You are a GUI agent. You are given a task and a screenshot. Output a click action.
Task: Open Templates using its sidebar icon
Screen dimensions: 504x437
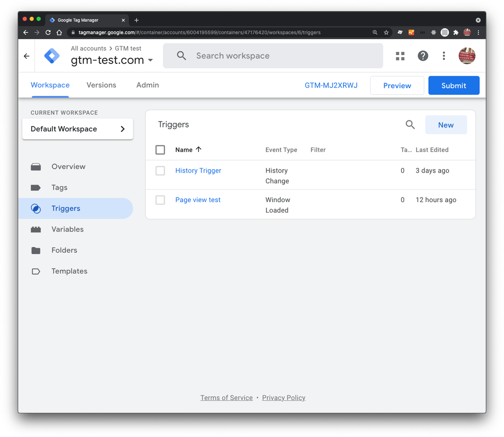coord(36,271)
